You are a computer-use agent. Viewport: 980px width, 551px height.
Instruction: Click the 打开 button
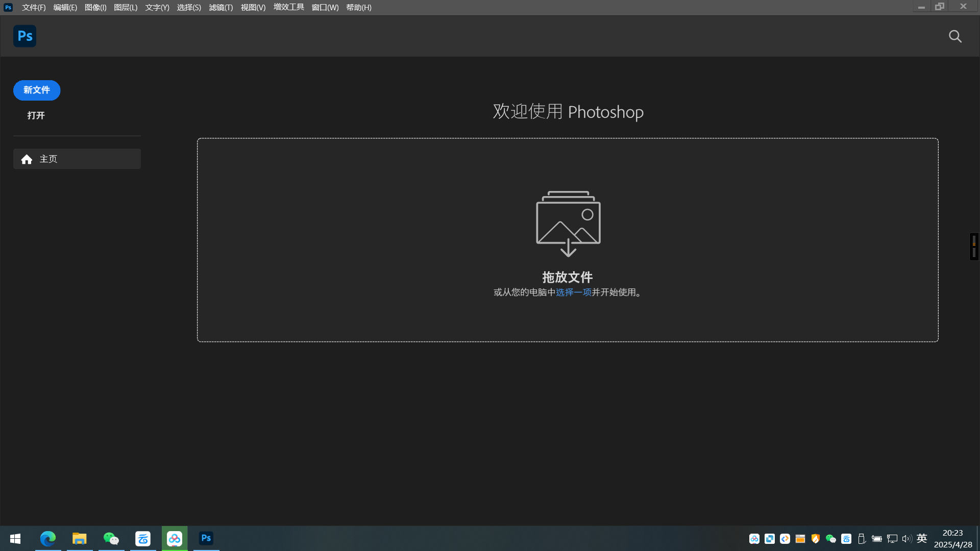[36, 115]
